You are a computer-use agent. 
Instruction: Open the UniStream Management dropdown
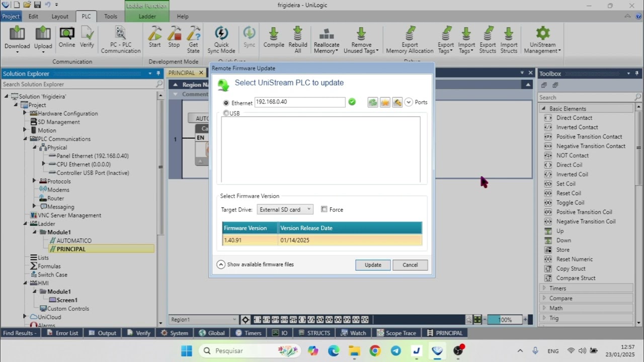[542, 40]
